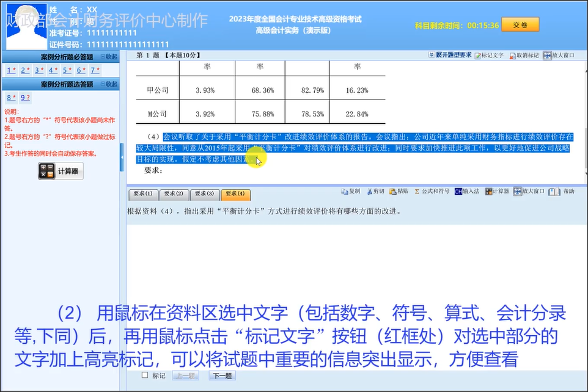
Task: Switch to the 要求(1) tab
Action: 142,194
